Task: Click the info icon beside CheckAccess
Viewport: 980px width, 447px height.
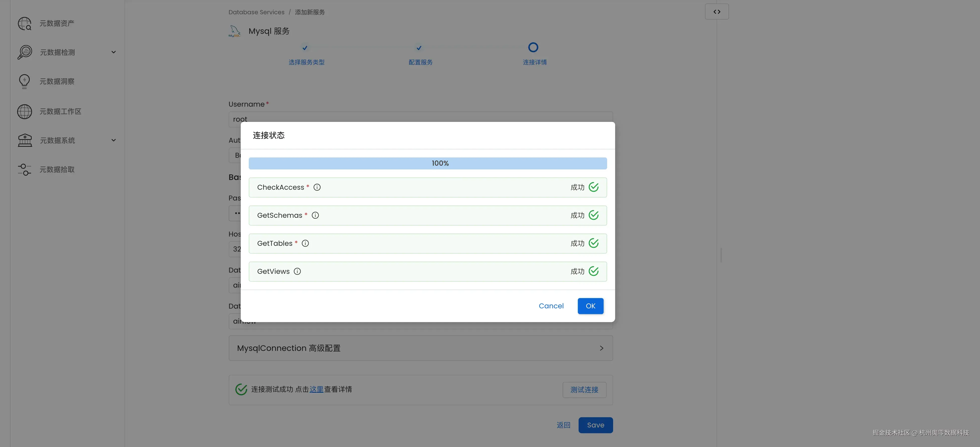Action: (x=317, y=187)
